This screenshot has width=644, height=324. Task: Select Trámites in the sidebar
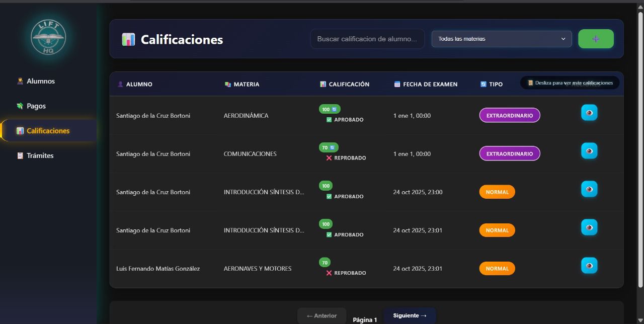pyautogui.click(x=40, y=155)
